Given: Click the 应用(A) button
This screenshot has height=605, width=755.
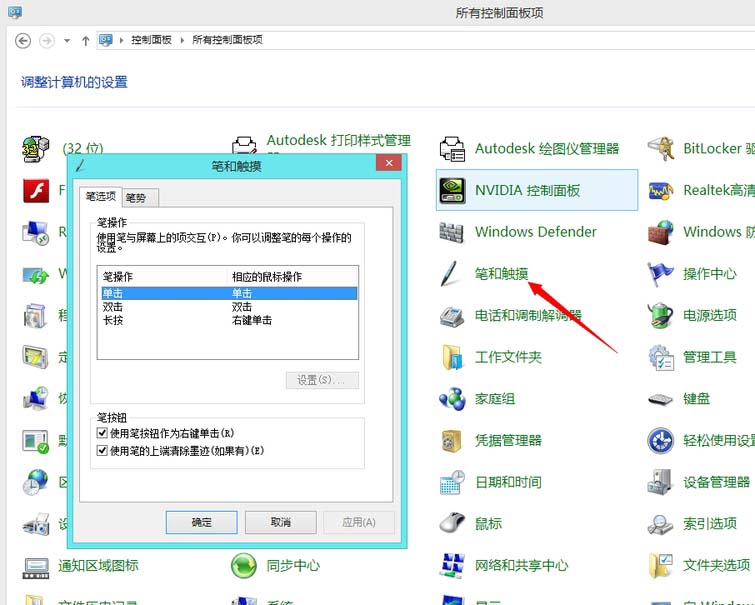Looking at the screenshot, I should click(x=359, y=522).
